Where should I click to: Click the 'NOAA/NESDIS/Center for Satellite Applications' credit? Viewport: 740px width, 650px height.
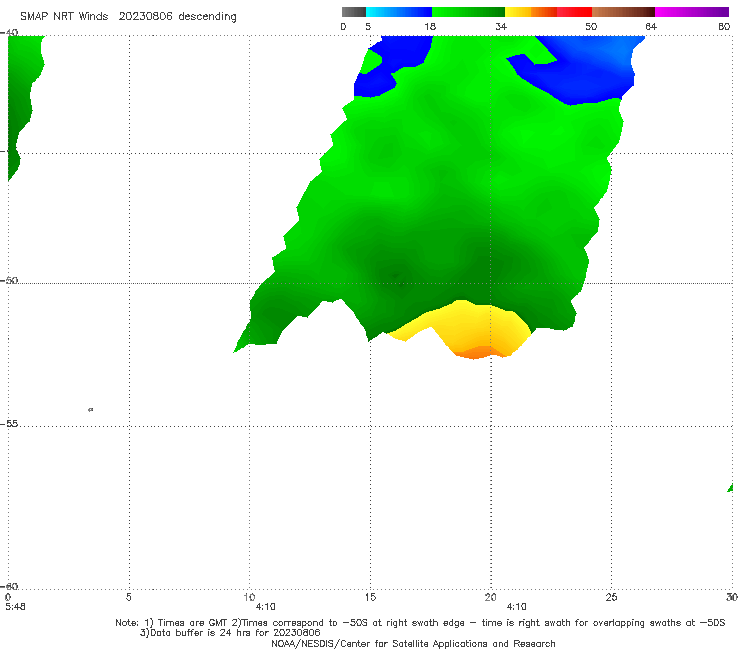413,643
